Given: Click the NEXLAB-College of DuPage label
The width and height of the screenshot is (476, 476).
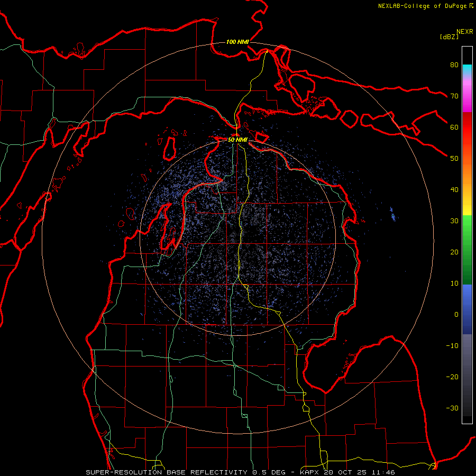Looking at the screenshot, I should (x=425, y=6).
